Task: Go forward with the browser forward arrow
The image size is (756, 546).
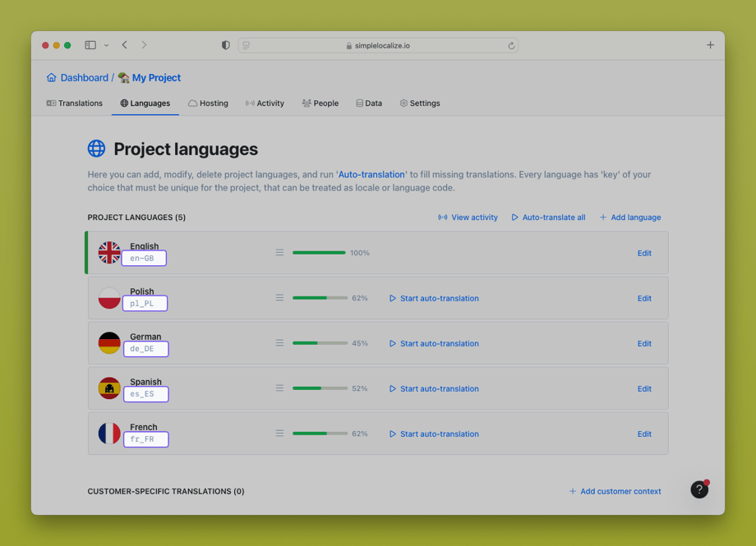Action: click(x=144, y=45)
